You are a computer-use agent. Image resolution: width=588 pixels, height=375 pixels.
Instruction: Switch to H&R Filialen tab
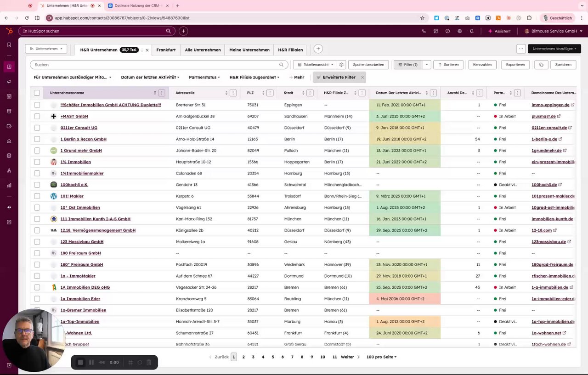(x=290, y=50)
